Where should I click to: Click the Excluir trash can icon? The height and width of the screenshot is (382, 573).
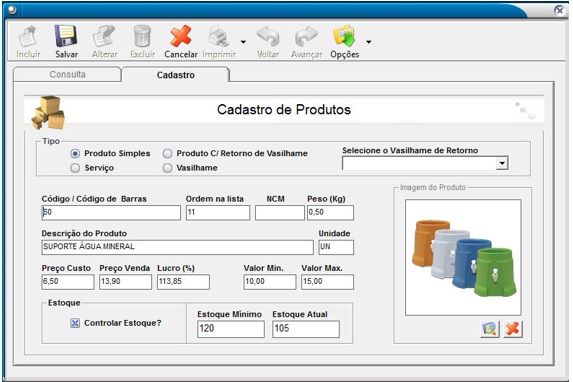[x=142, y=36]
